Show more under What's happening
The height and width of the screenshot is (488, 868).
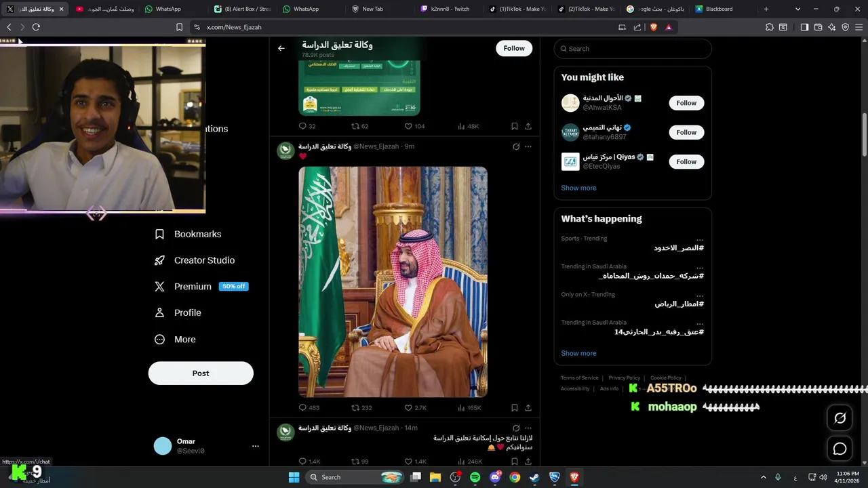(578, 353)
